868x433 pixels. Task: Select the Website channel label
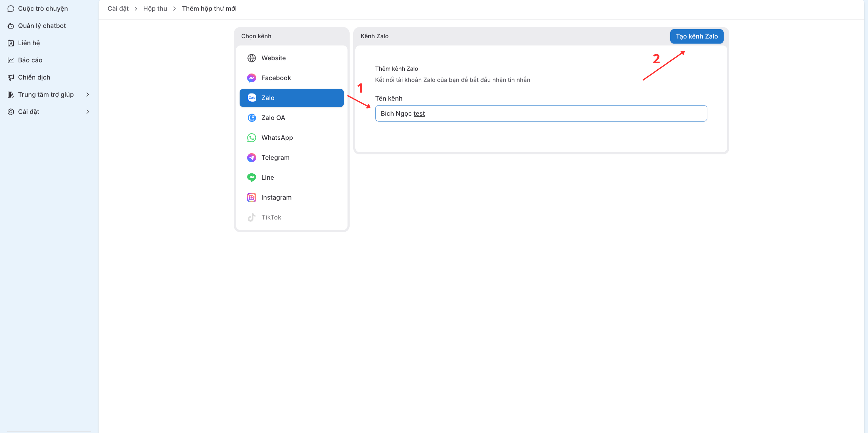point(273,58)
